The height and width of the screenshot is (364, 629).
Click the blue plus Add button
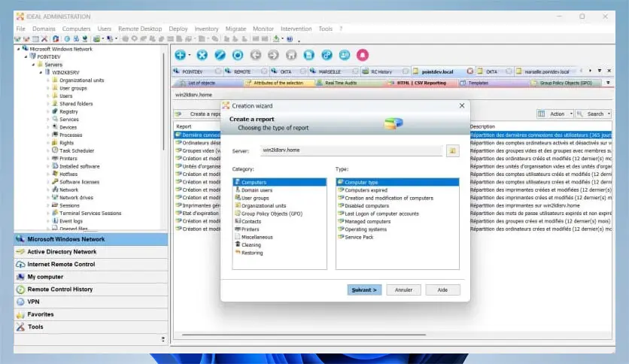[x=180, y=55]
